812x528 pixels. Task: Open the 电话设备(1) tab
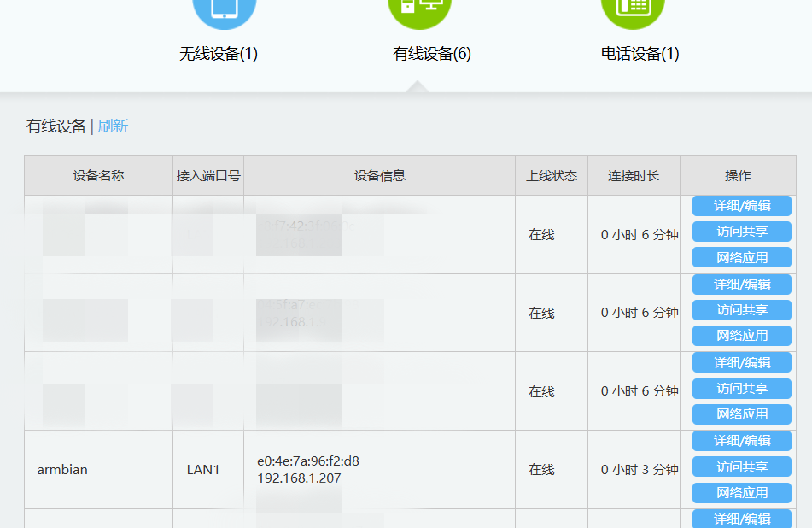(640, 54)
